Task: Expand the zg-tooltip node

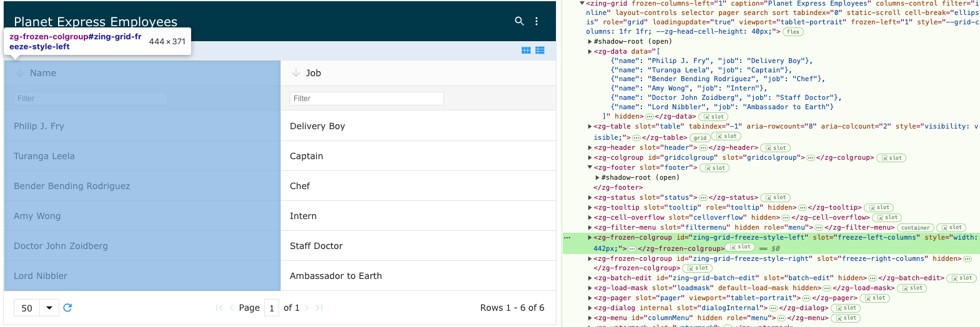Action: point(590,208)
